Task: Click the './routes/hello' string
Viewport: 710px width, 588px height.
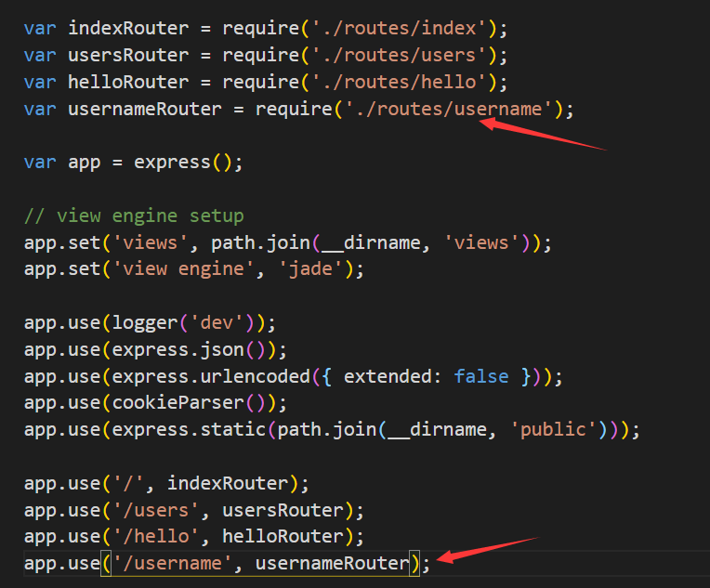Action: click(399, 82)
